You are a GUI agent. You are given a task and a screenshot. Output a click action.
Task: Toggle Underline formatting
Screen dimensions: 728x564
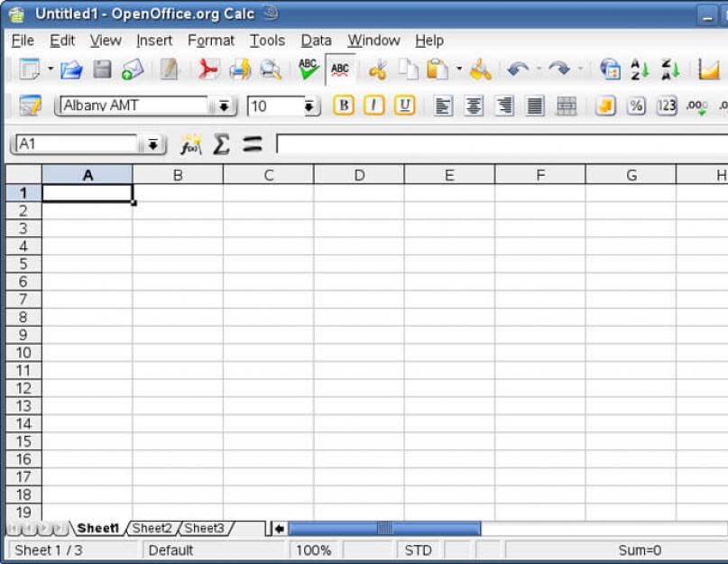(x=404, y=106)
